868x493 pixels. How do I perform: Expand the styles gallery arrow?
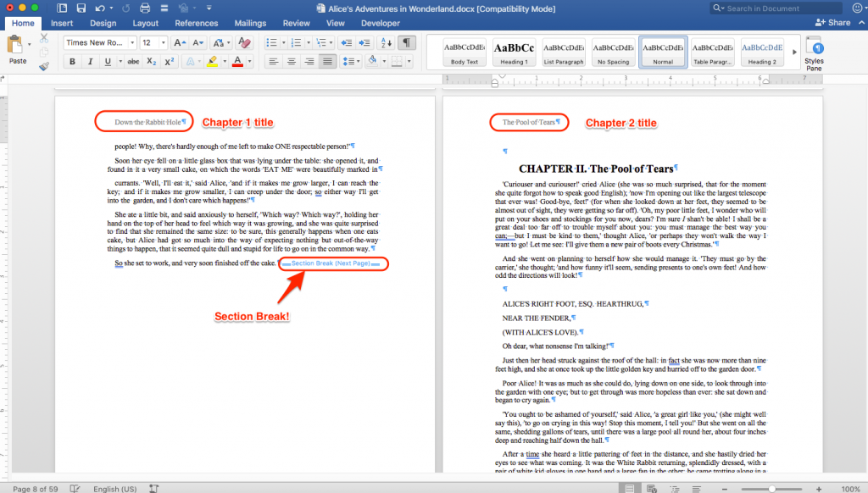click(794, 52)
